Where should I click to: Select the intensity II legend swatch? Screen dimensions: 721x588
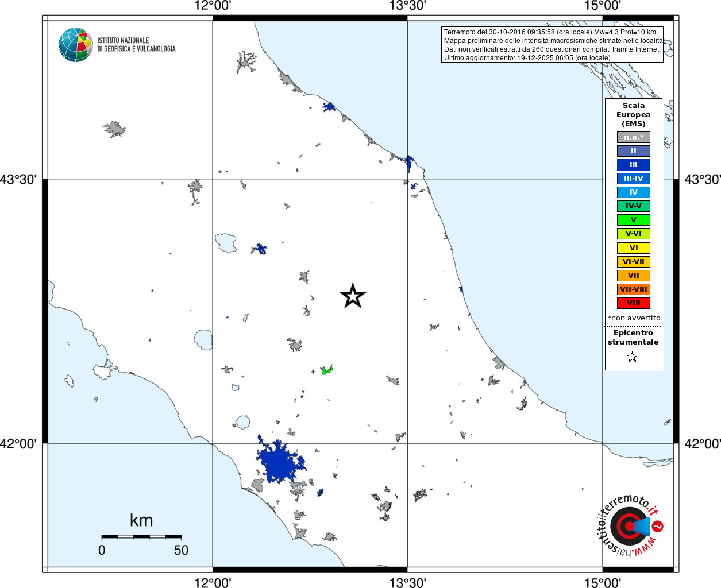pyautogui.click(x=634, y=151)
